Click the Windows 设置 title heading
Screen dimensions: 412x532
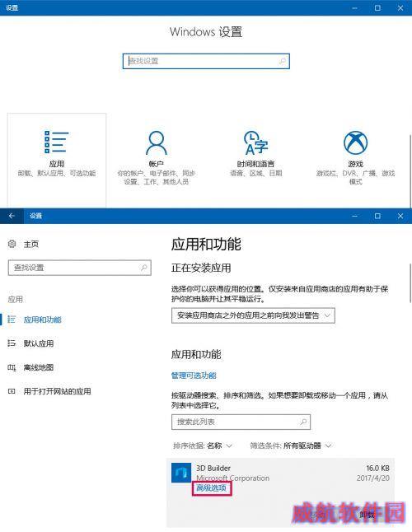[x=206, y=32]
